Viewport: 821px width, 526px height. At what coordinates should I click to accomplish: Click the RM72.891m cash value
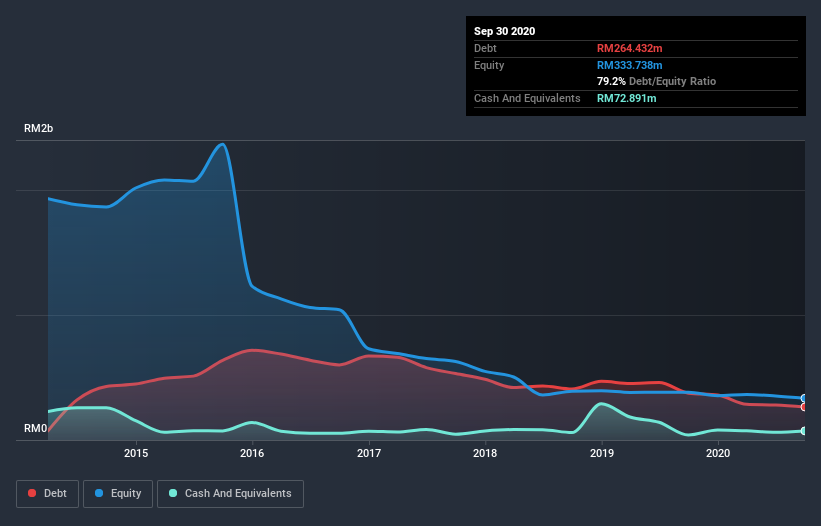coord(626,98)
